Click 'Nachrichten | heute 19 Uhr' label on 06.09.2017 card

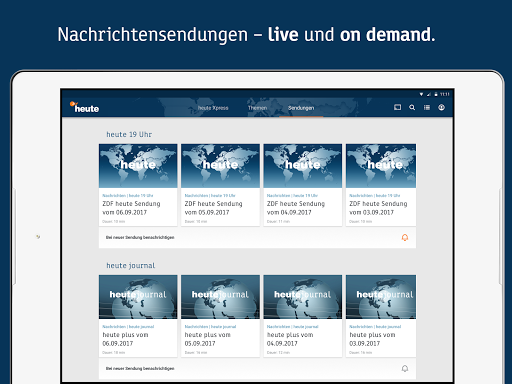[x=128, y=195]
